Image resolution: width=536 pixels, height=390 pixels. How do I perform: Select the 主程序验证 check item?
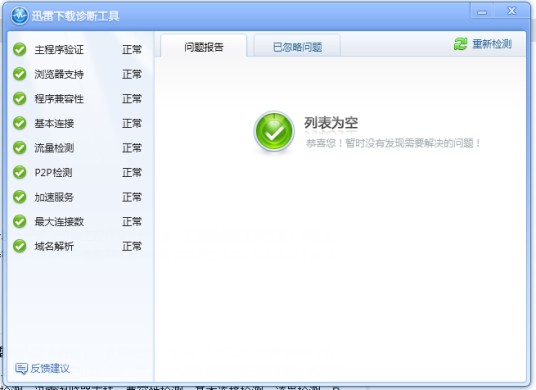[x=59, y=50]
